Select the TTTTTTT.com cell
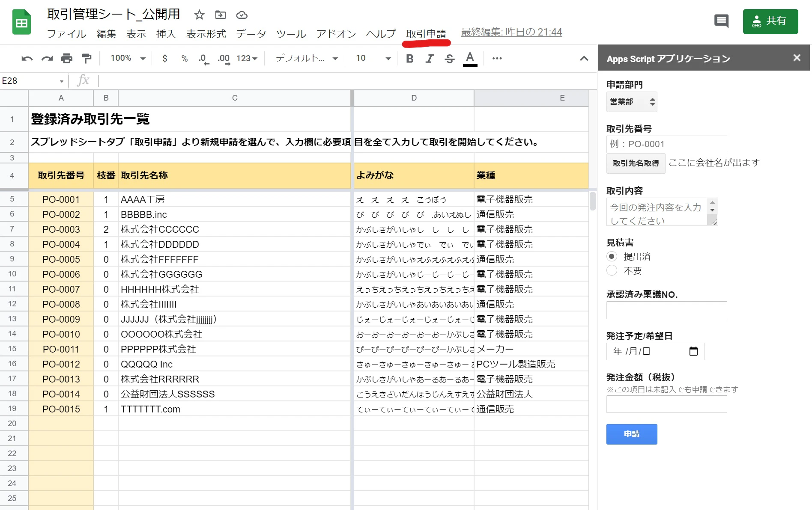 click(x=235, y=409)
